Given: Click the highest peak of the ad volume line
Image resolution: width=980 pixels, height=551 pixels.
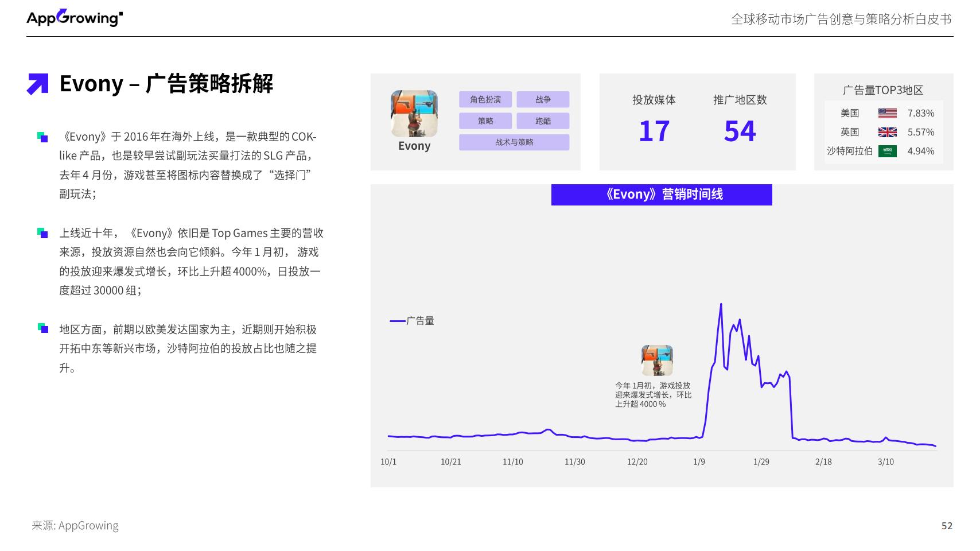Looking at the screenshot, I should [721, 305].
